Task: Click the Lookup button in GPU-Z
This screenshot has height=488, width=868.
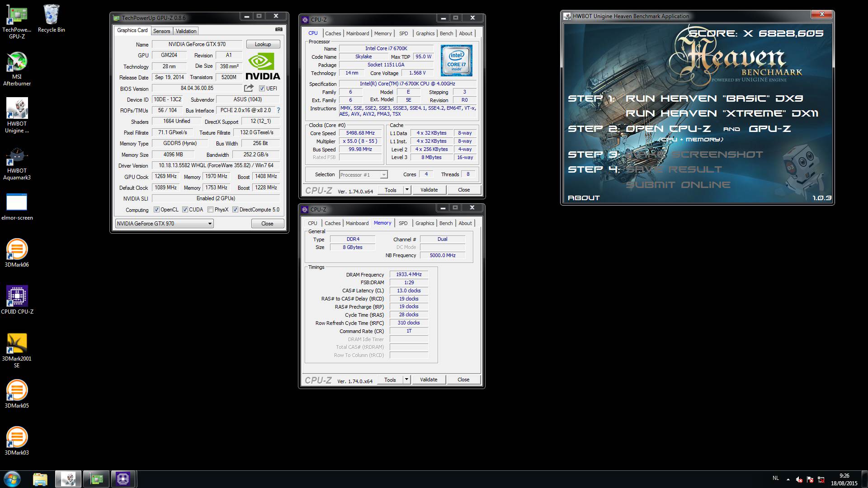Action: click(263, 44)
